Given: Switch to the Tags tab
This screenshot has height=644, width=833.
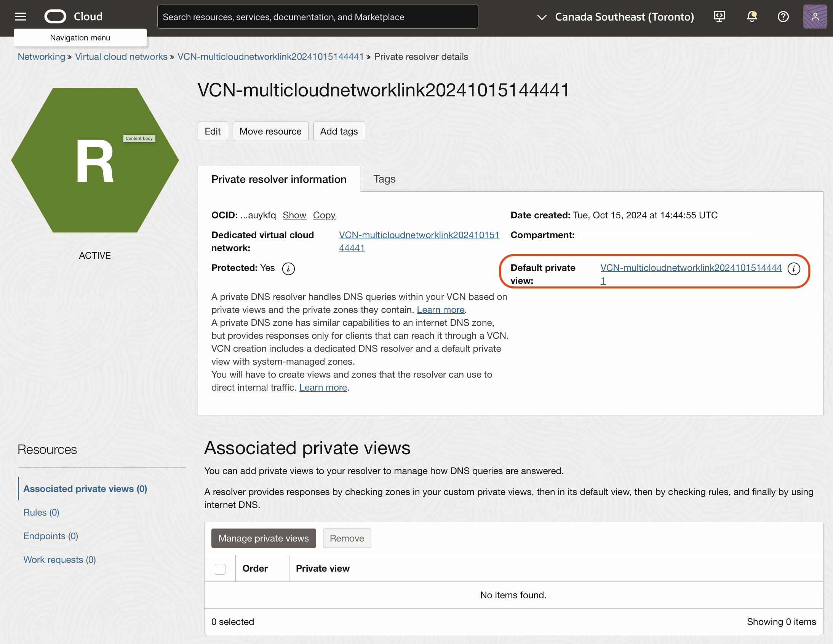Looking at the screenshot, I should click(x=384, y=179).
